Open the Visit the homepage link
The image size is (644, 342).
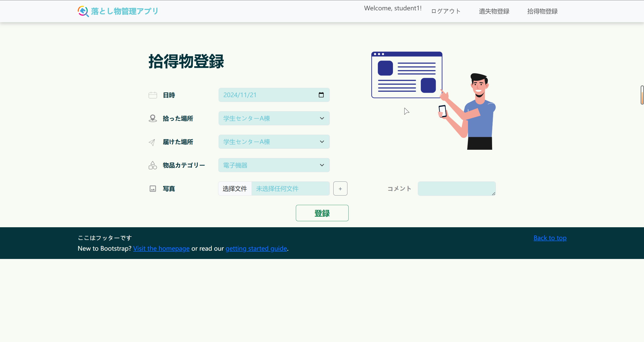pyautogui.click(x=161, y=248)
